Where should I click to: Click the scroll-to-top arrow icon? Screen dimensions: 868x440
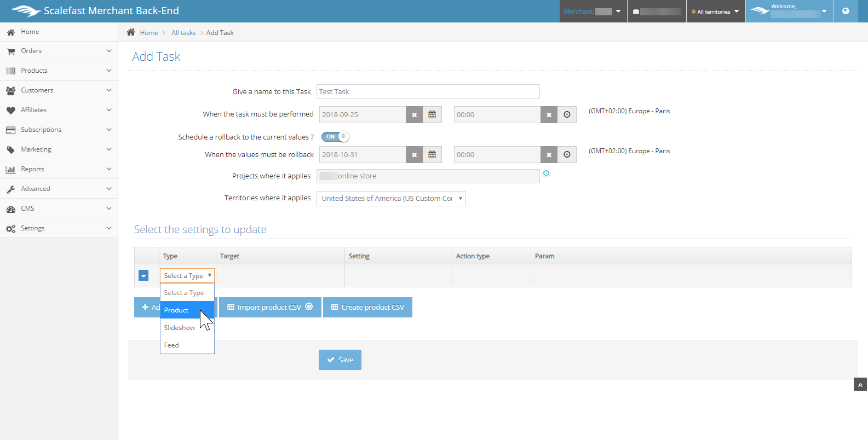[x=860, y=385]
